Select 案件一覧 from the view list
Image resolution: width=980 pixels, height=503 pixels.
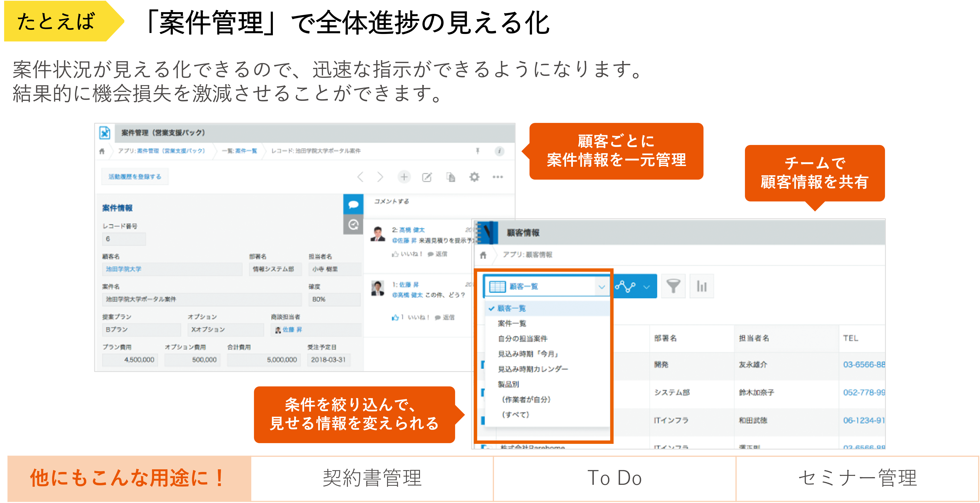click(512, 323)
